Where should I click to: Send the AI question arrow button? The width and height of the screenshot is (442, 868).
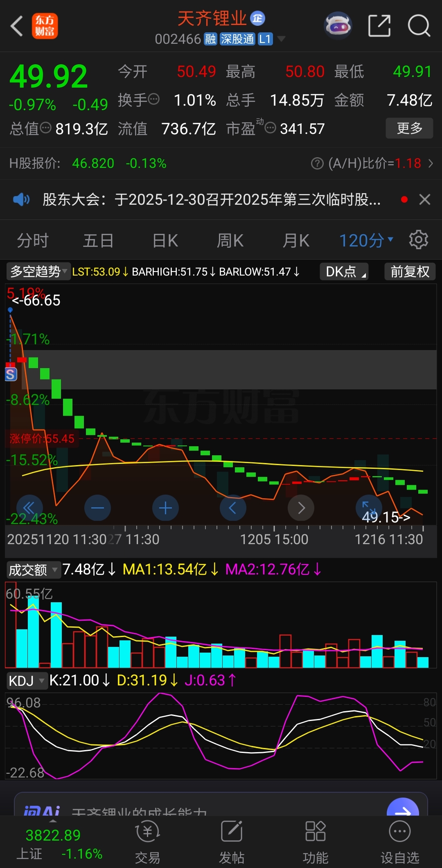(403, 807)
